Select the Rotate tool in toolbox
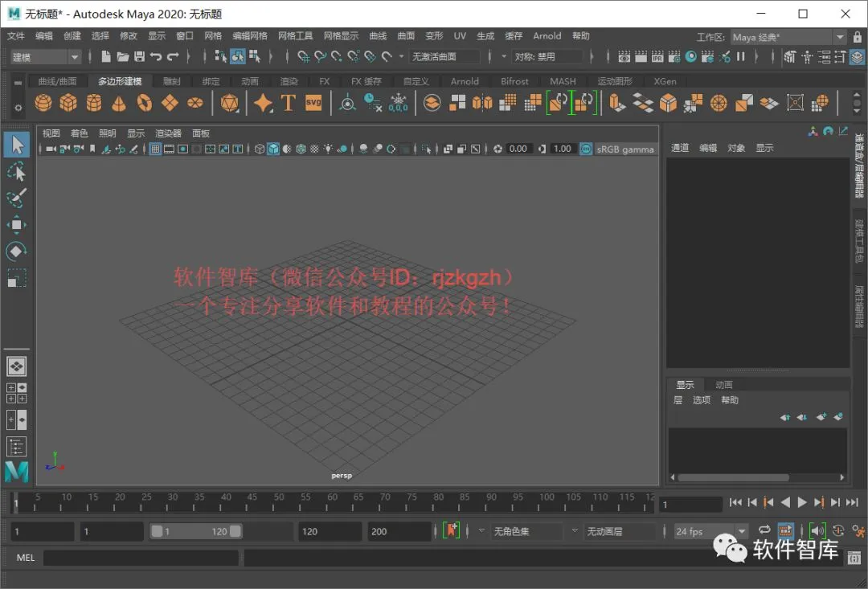 point(17,252)
